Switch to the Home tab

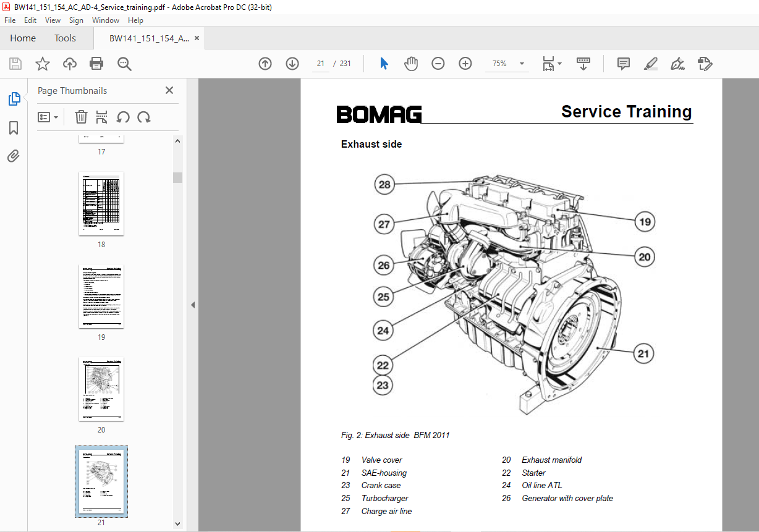tap(23, 38)
